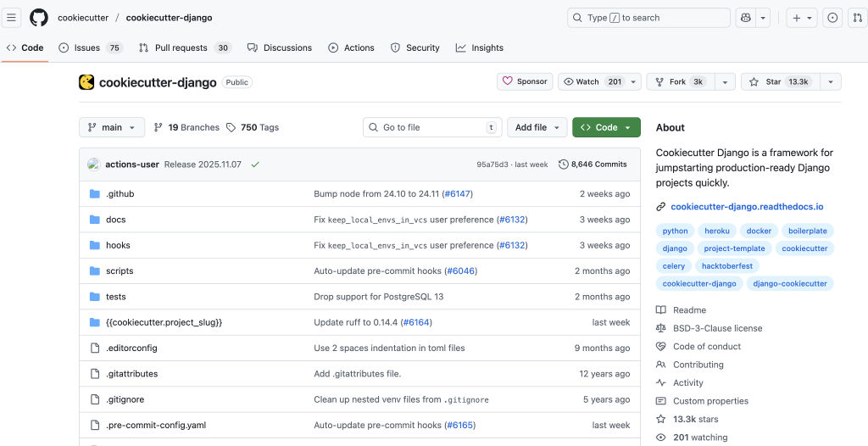Expand the Star lists dropdown arrow
868x446 pixels.
pyautogui.click(x=831, y=81)
